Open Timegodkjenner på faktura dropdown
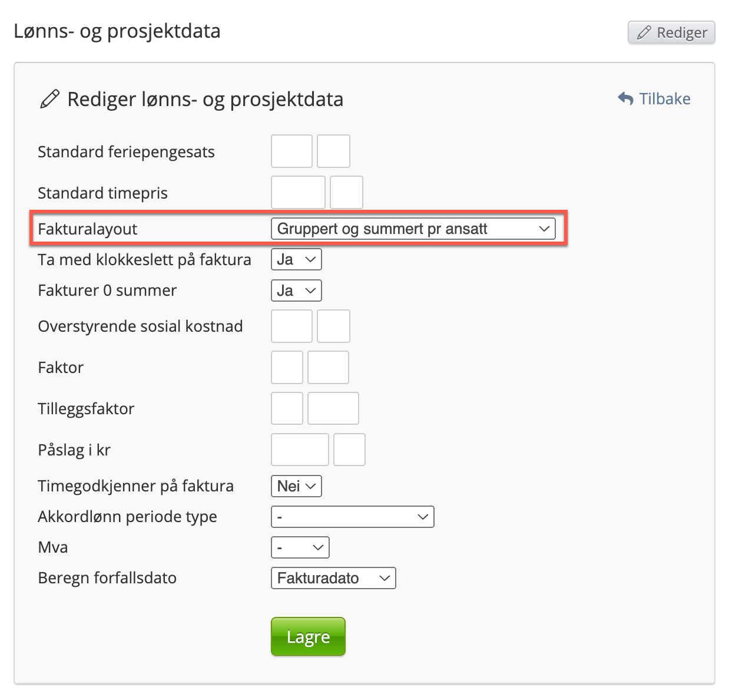 [x=296, y=486]
